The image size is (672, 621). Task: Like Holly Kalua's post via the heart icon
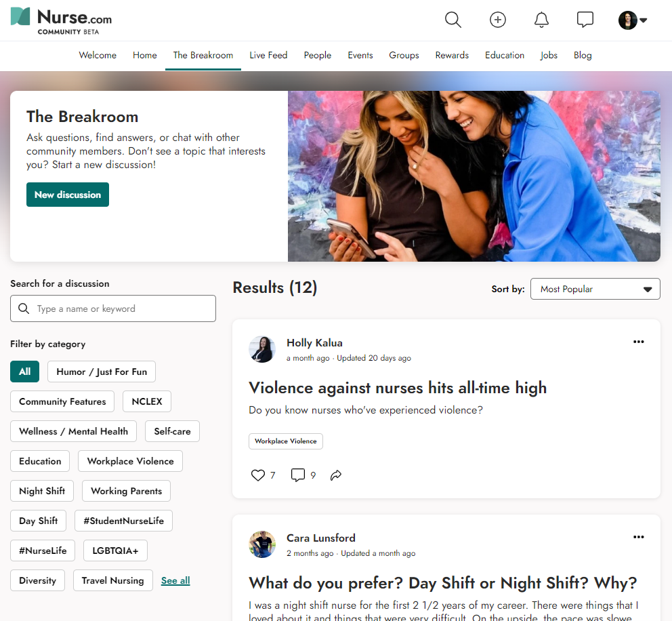(257, 475)
